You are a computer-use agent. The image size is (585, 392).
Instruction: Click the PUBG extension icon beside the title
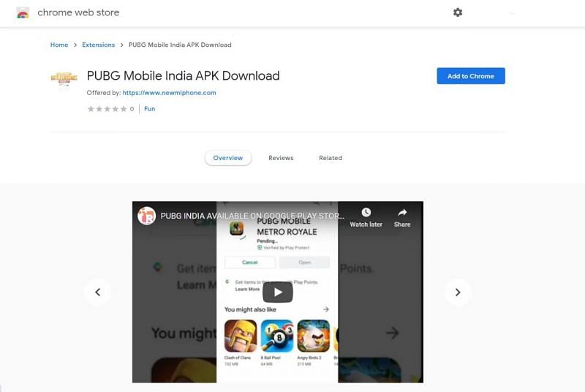(64, 79)
